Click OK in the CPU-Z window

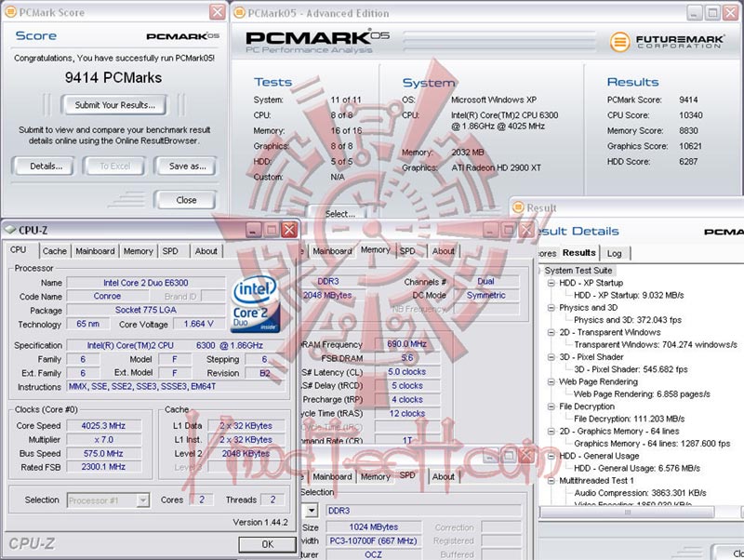(268, 544)
